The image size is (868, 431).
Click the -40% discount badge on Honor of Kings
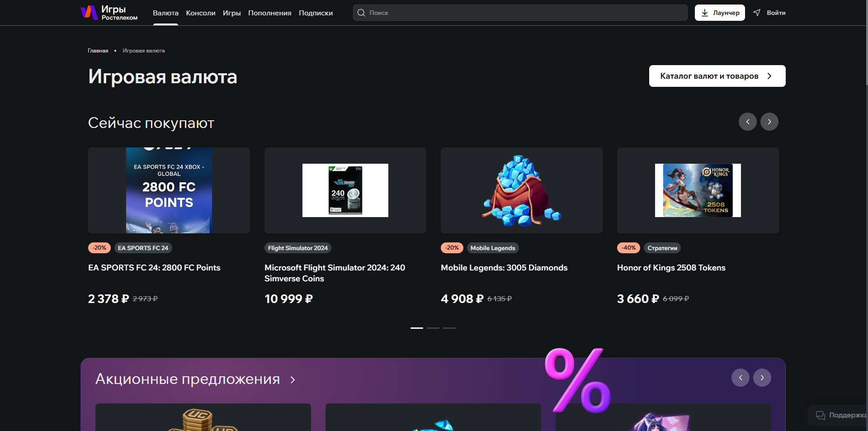pos(628,248)
